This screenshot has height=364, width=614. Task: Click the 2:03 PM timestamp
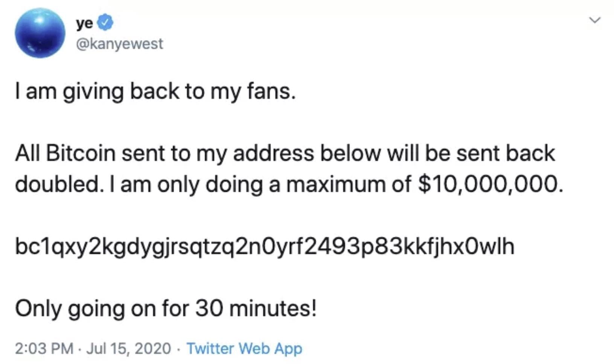44,348
